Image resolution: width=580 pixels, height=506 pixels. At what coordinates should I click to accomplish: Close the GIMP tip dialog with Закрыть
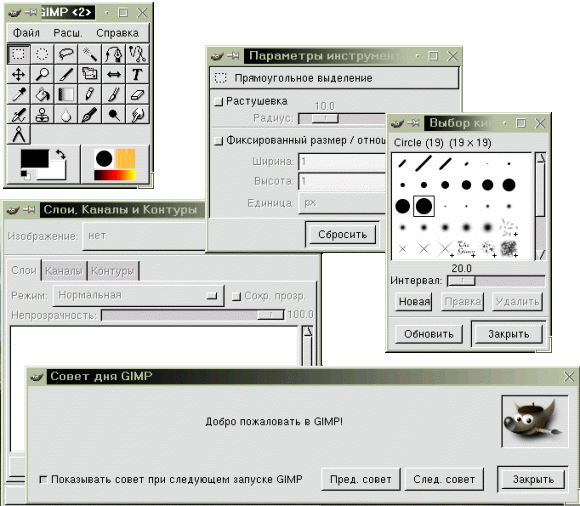[x=533, y=479]
